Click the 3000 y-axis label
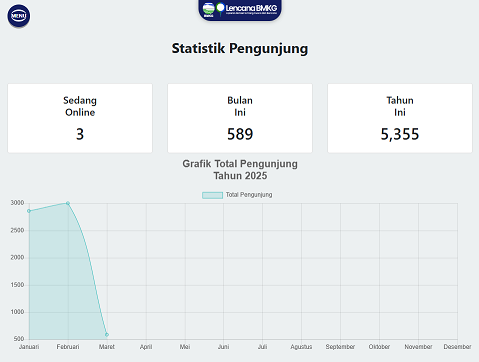 tap(17, 203)
